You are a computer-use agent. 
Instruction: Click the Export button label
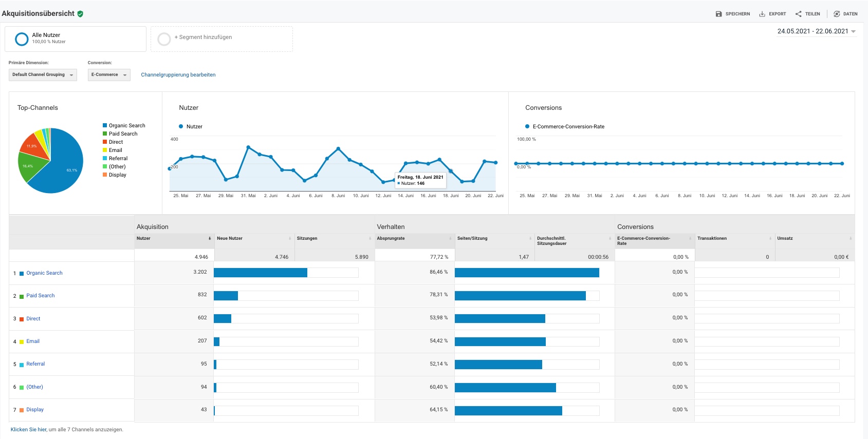pyautogui.click(x=778, y=14)
